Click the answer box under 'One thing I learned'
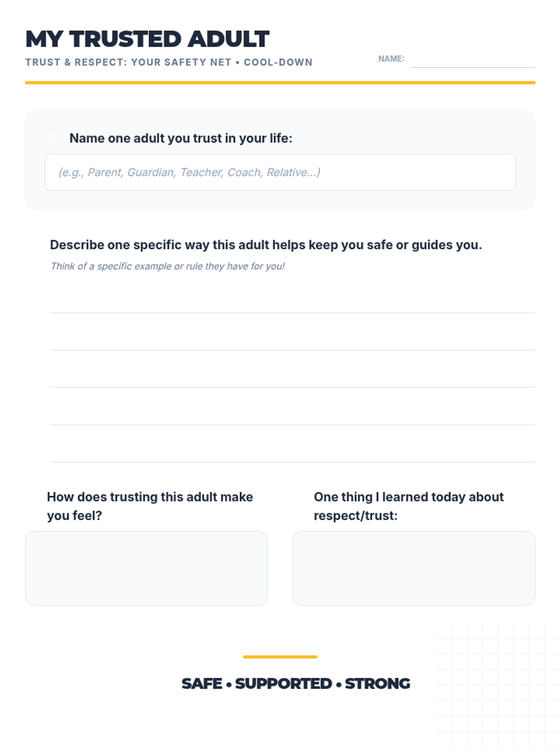Viewport: 560px width, 747px height. tap(413, 568)
